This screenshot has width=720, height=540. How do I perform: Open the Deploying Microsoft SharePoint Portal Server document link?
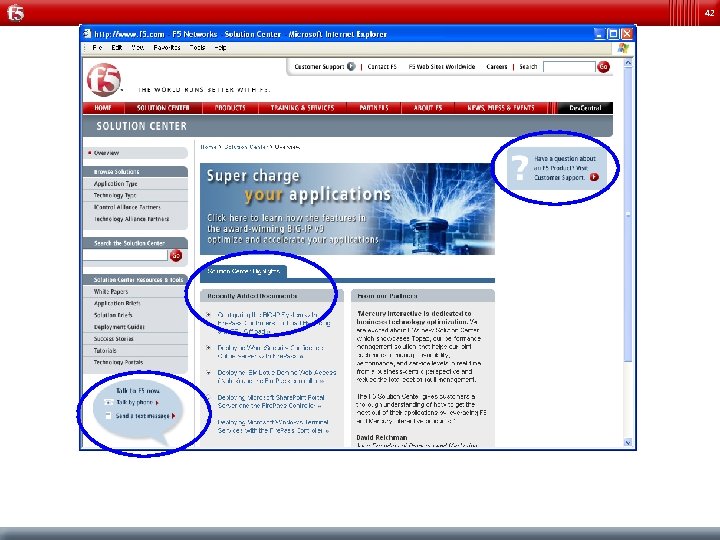coord(271,402)
